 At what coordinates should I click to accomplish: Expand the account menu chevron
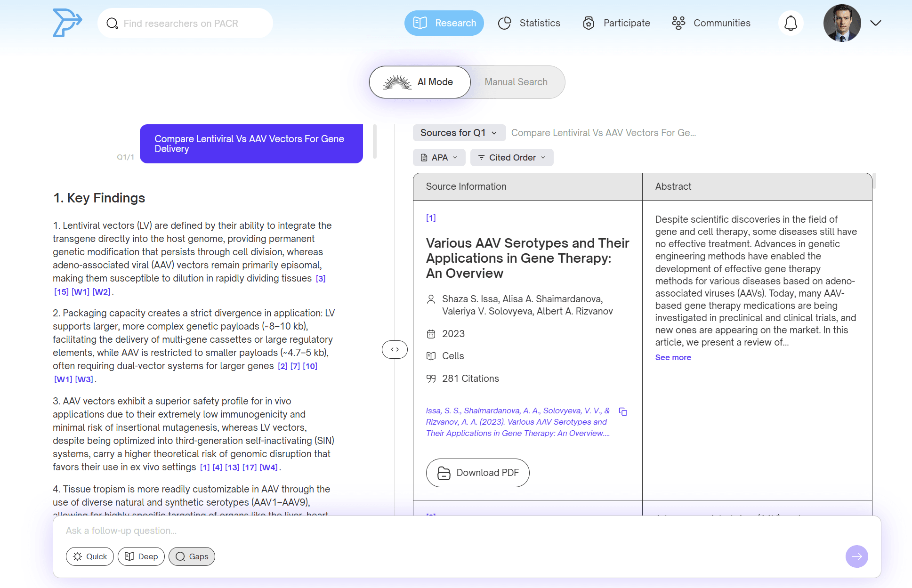[x=875, y=23]
